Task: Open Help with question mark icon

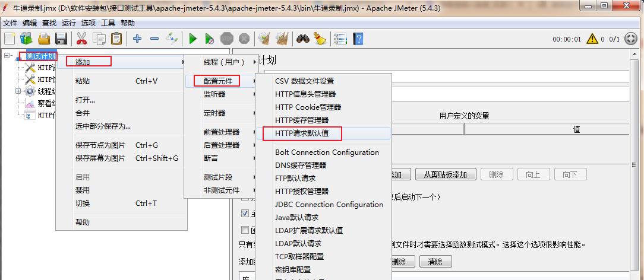Action: pyautogui.click(x=358, y=39)
